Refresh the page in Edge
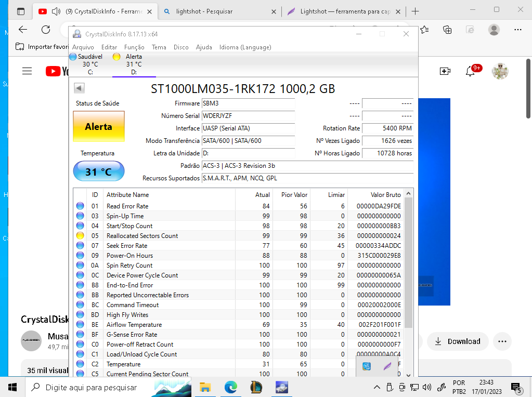 point(45,30)
